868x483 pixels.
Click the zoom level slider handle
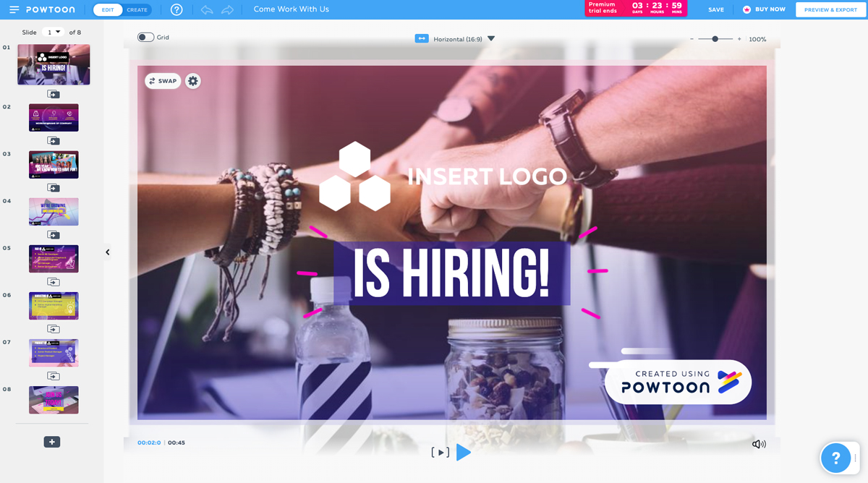click(715, 39)
